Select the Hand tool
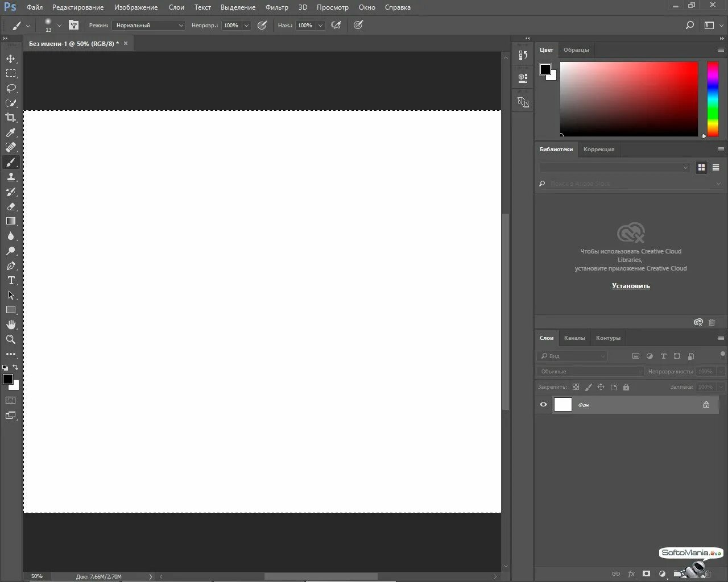The width and height of the screenshot is (728, 582). tap(11, 325)
